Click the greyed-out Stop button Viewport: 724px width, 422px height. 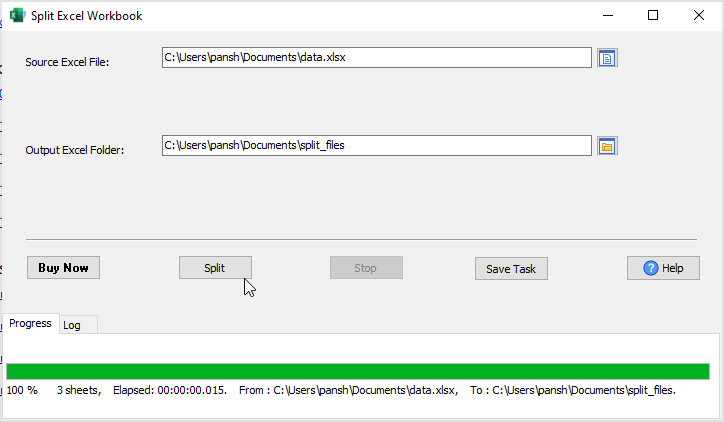tap(366, 268)
